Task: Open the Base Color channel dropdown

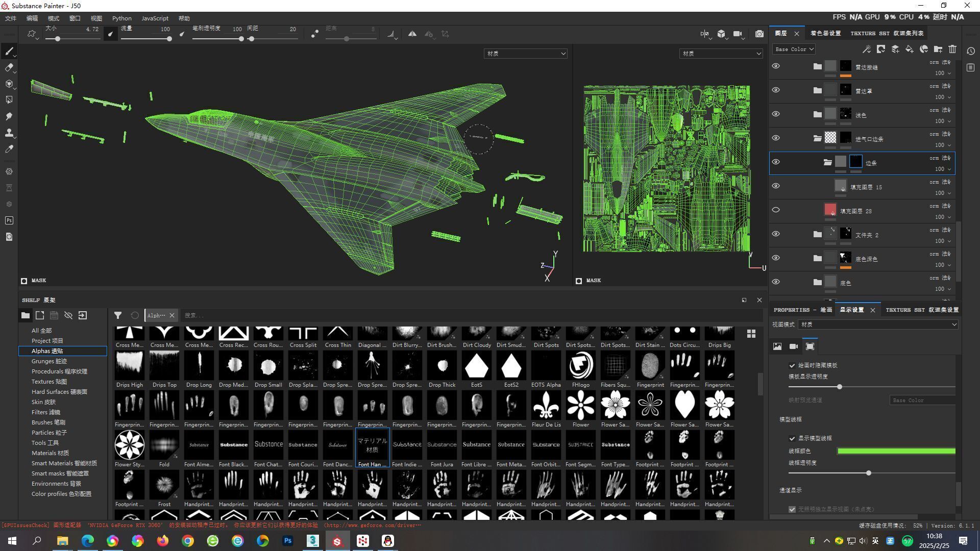Action: 794,49
